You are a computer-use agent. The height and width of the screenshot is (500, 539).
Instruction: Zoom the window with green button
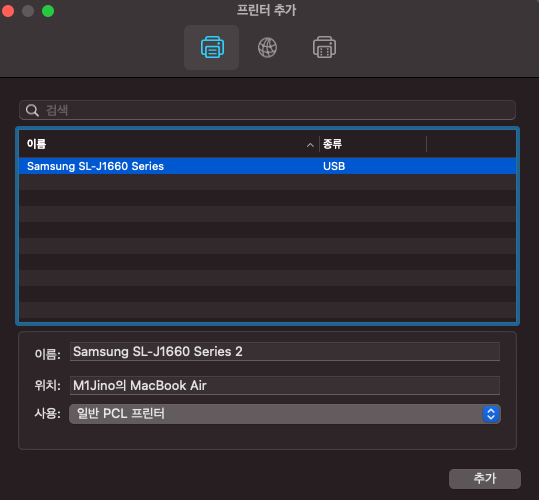[x=48, y=11]
